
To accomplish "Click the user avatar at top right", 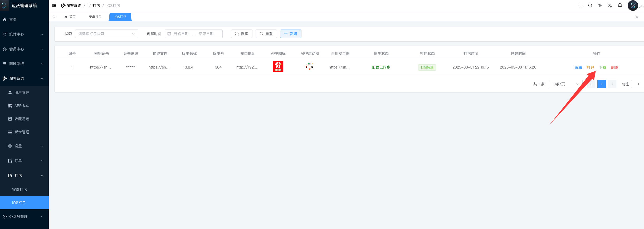I will pyautogui.click(x=633, y=6).
